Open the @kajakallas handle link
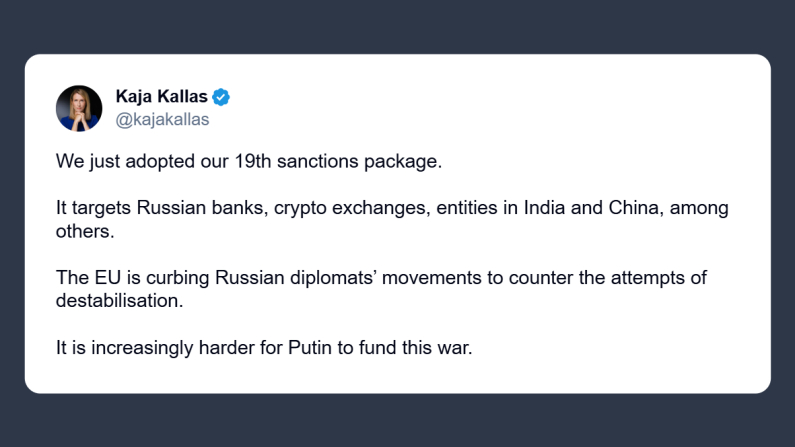 coord(162,120)
